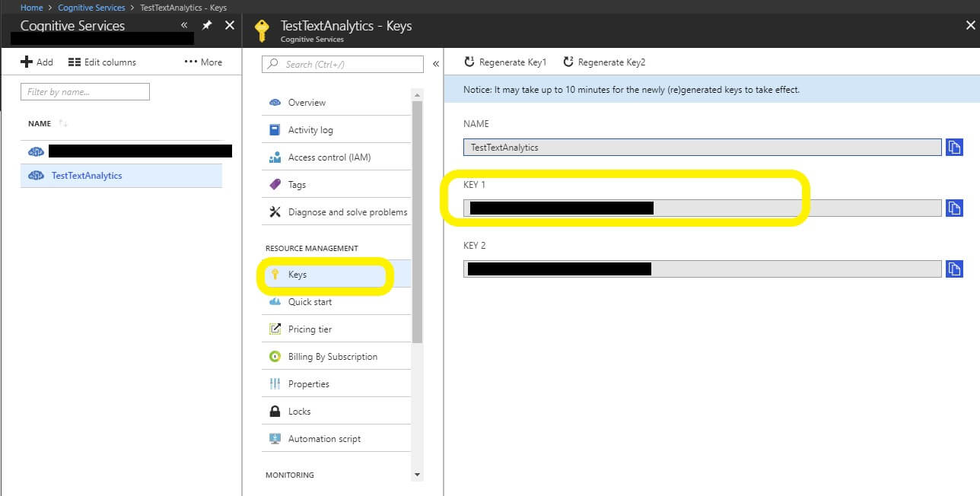Copy the KEY 1 value to clipboard
Image resolution: width=980 pixels, height=496 pixels.
coord(954,208)
